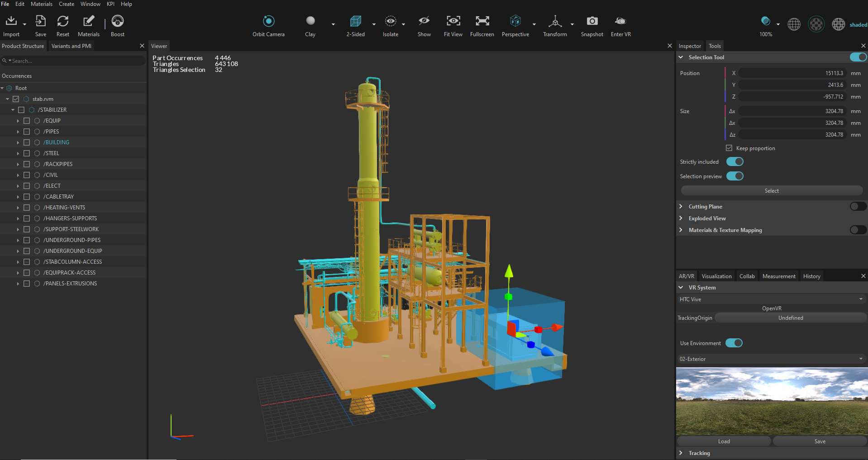Click the Enter VR headset icon
This screenshot has width=868, height=460.
click(620, 21)
